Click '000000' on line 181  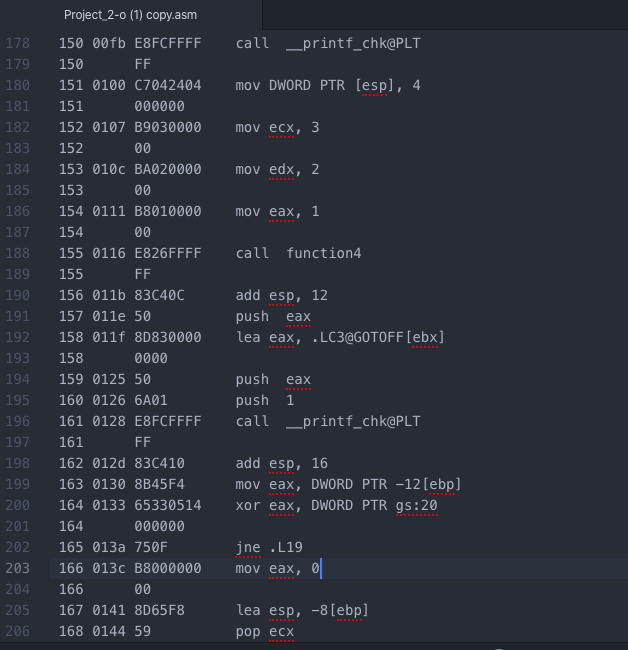click(160, 107)
